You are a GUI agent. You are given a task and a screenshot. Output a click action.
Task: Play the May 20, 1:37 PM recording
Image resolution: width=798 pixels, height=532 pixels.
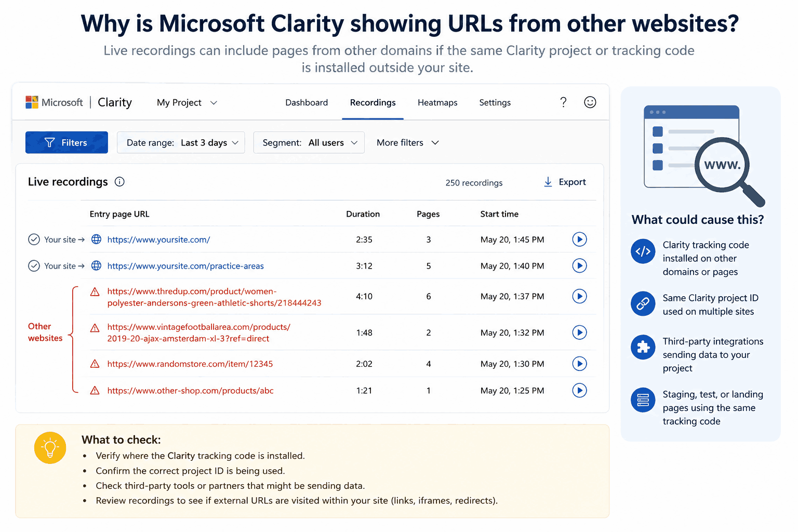pos(579,297)
